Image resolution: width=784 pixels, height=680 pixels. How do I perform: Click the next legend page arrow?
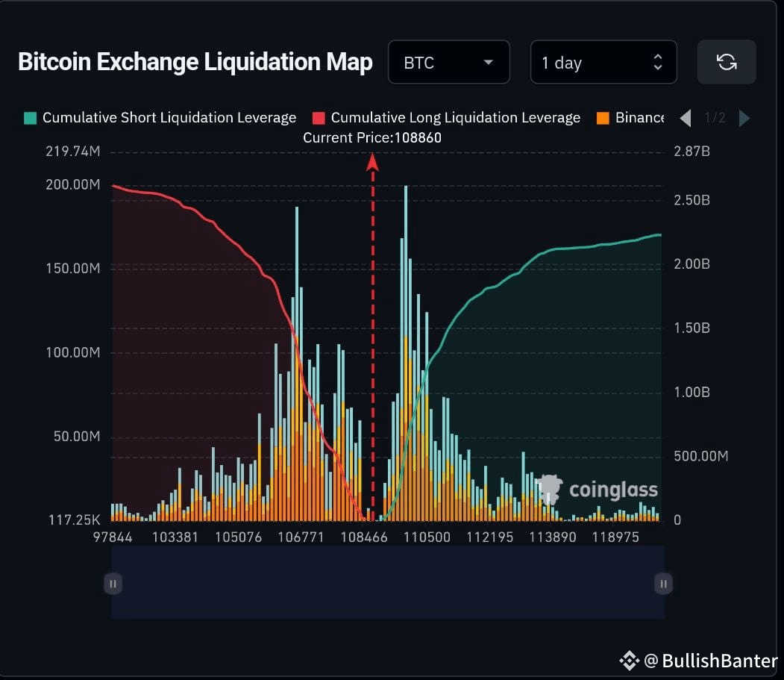coord(744,118)
